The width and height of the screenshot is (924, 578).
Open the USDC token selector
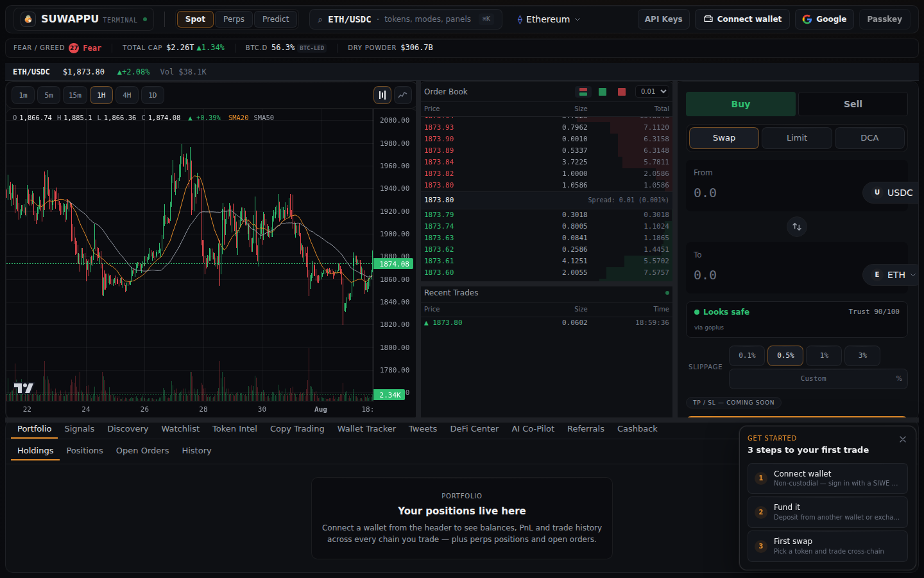click(x=891, y=193)
